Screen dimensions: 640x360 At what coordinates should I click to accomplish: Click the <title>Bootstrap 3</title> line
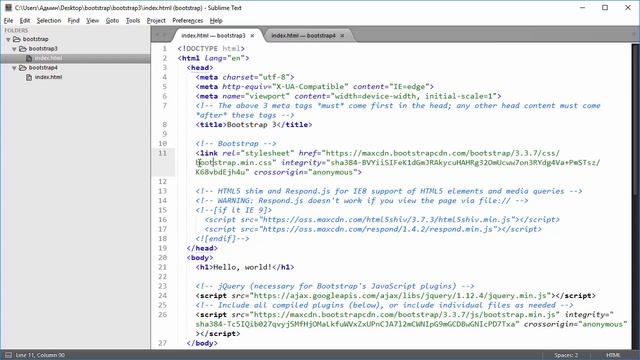coord(254,125)
